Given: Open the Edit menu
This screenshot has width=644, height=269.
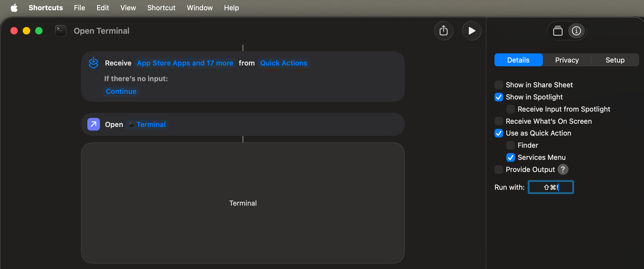Looking at the screenshot, I should point(103,8).
